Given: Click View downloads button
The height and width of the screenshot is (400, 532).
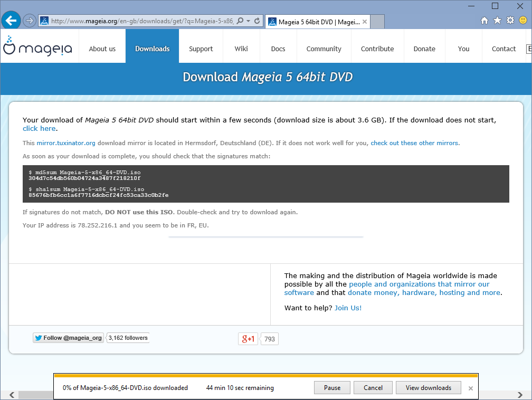Looking at the screenshot, I should click(x=429, y=388).
